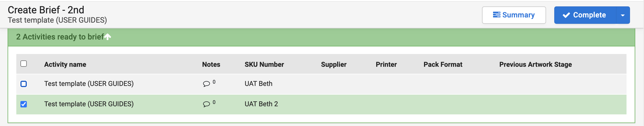Viewport: 644px width, 126px height.
Task: Select the second Test template activity name
Action: tap(89, 104)
